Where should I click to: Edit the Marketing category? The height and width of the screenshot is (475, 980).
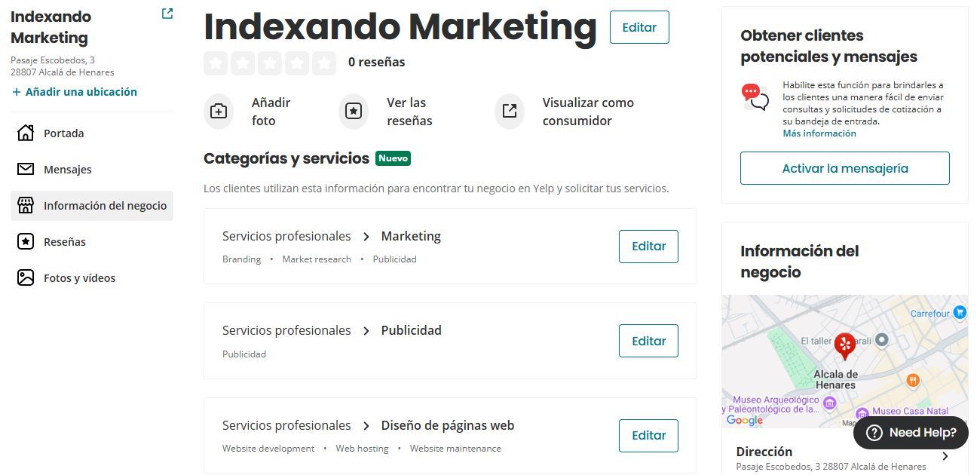(x=648, y=247)
